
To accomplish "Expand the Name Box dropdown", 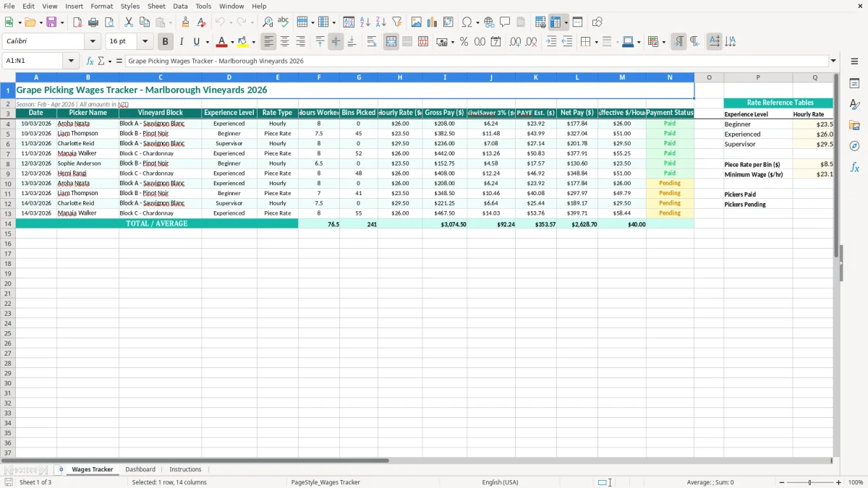I will [71, 61].
